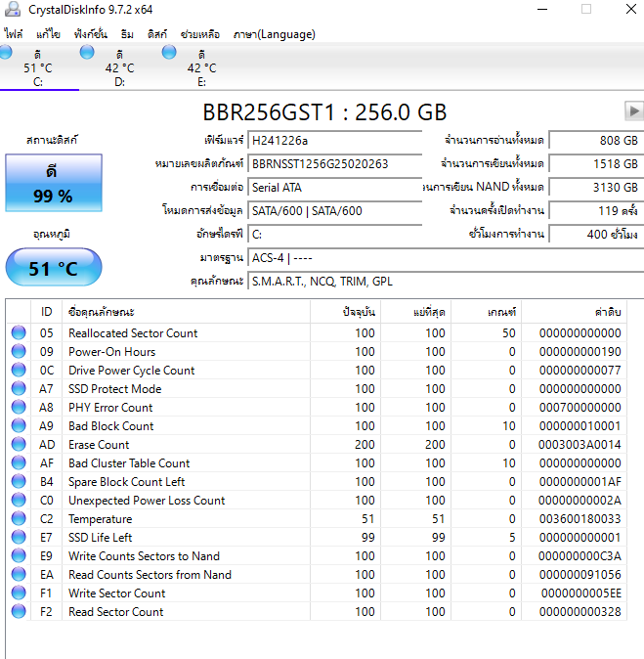This screenshot has width=644, height=659.
Task: Click status orb of Erase Count row
Action: coord(19,444)
